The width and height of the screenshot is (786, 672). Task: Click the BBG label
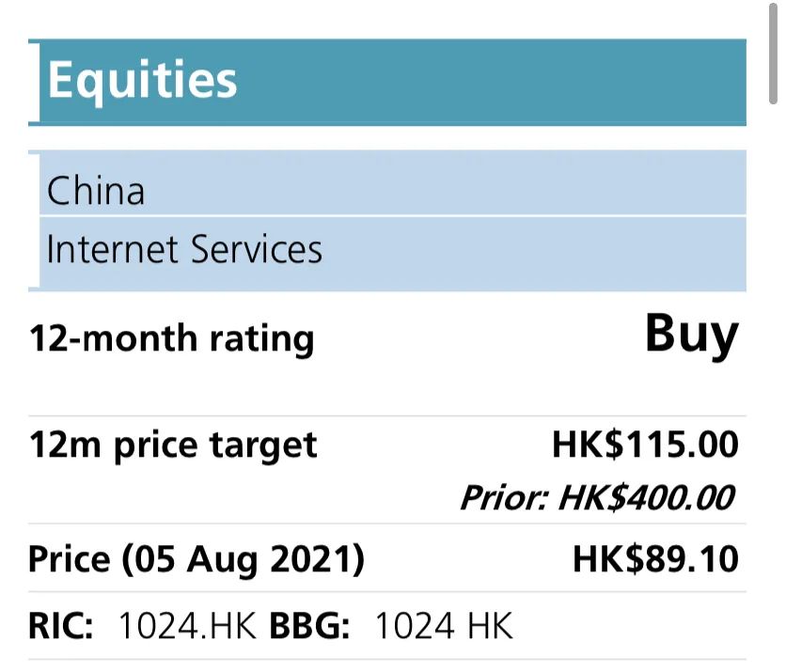(x=309, y=626)
